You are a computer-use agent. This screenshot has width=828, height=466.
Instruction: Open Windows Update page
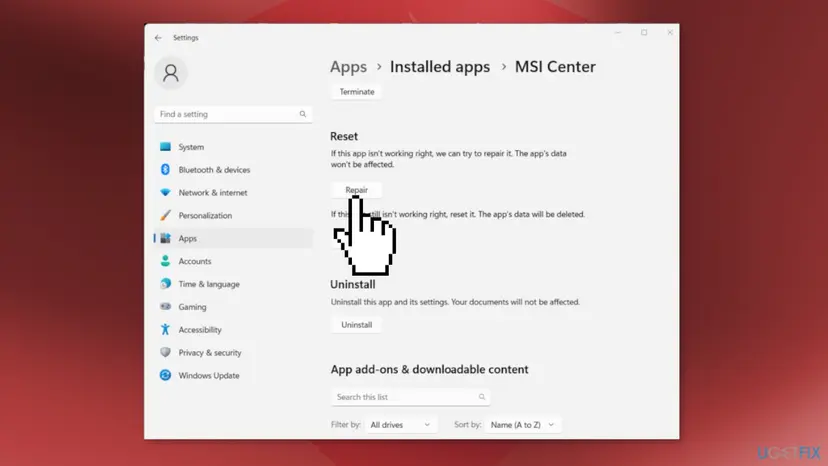click(233, 375)
